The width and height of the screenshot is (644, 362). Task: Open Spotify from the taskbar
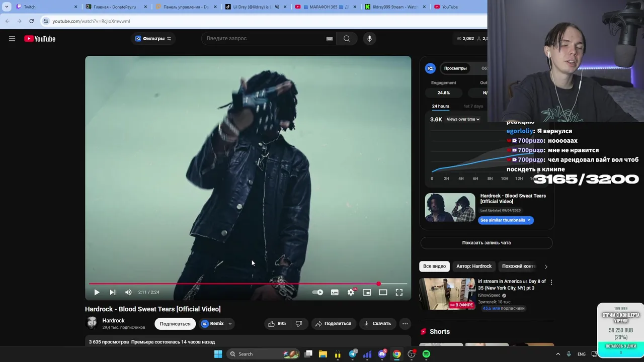(x=426, y=354)
